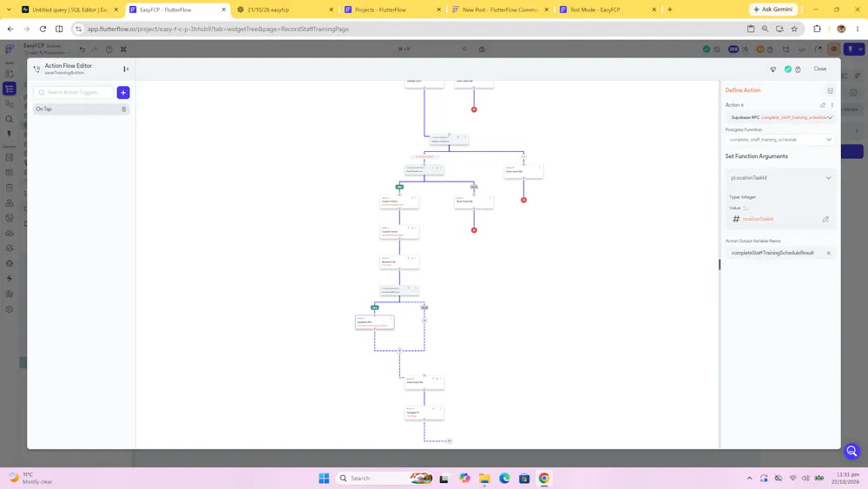Click the icon left of green check in header
This screenshot has height=489, width=868.
(773, 69)
